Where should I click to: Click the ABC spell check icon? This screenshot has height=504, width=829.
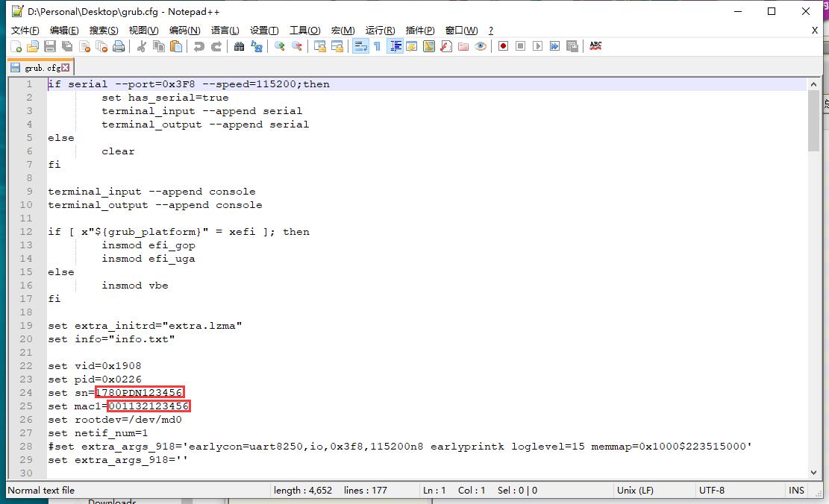pos(595,45)
